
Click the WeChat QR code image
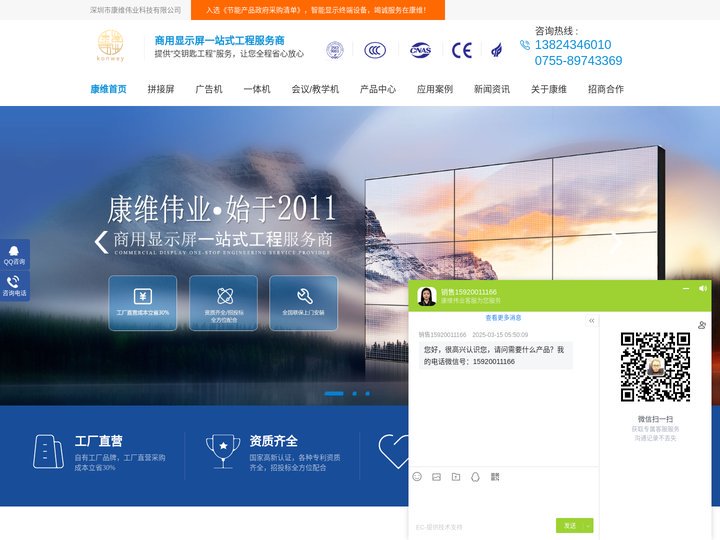tap(655, 367)
